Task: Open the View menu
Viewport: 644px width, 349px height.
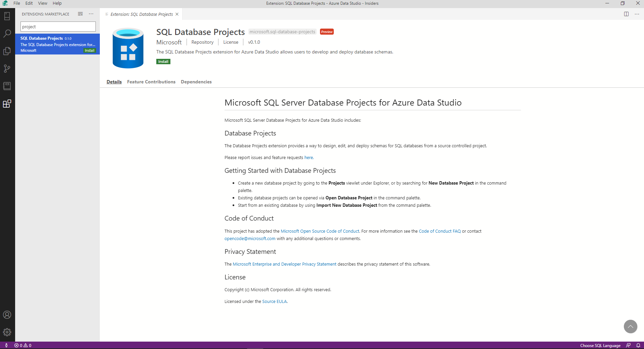Action: pyautogui.click(x=42, y=3)
